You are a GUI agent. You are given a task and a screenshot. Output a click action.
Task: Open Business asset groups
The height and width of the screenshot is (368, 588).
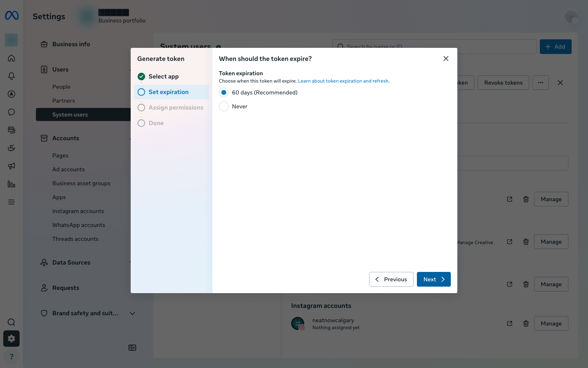(81, 183)
